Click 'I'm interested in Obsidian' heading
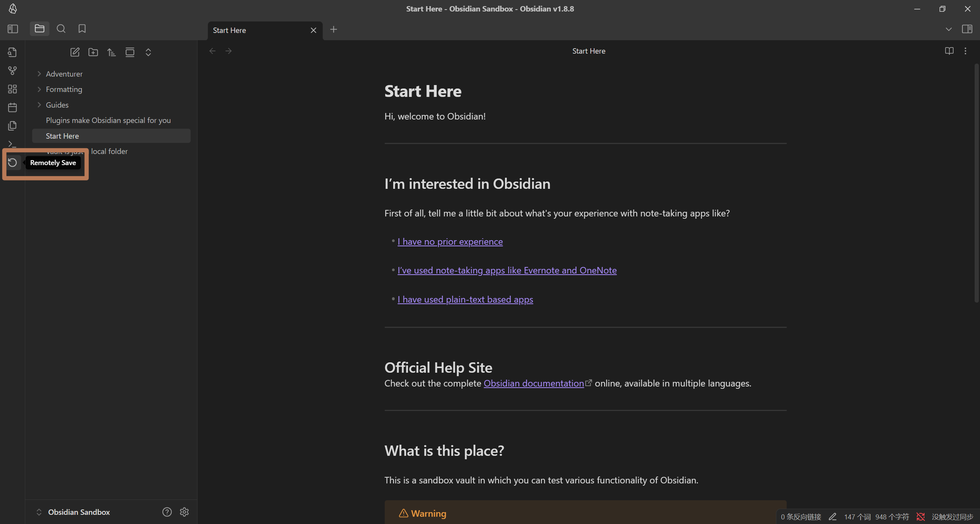 pos(467,184)
